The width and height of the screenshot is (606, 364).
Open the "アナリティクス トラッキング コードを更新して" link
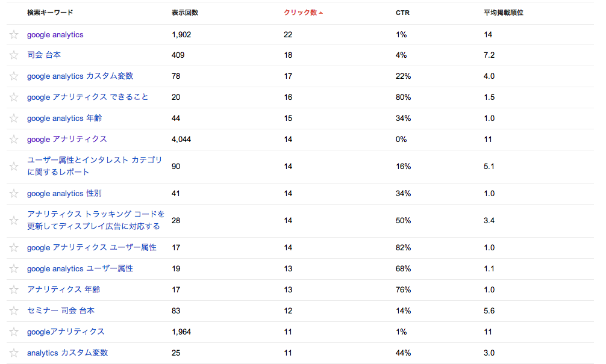96,220
